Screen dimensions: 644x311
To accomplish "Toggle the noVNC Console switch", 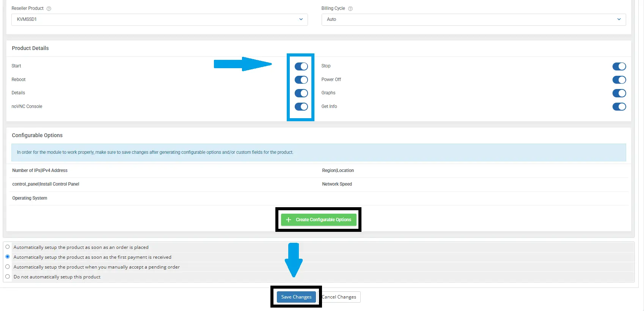I will tap(301, 107).
